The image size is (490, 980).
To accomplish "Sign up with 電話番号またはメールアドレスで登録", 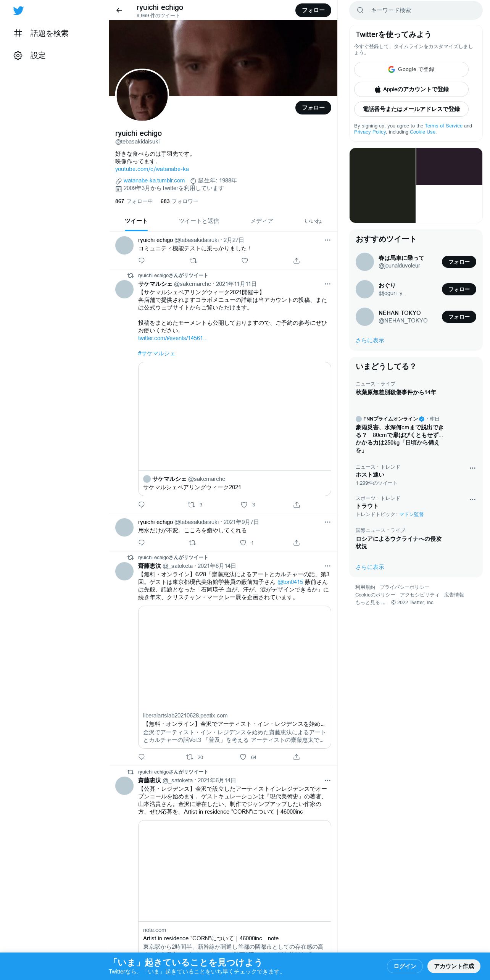I will tap(411, 109).
